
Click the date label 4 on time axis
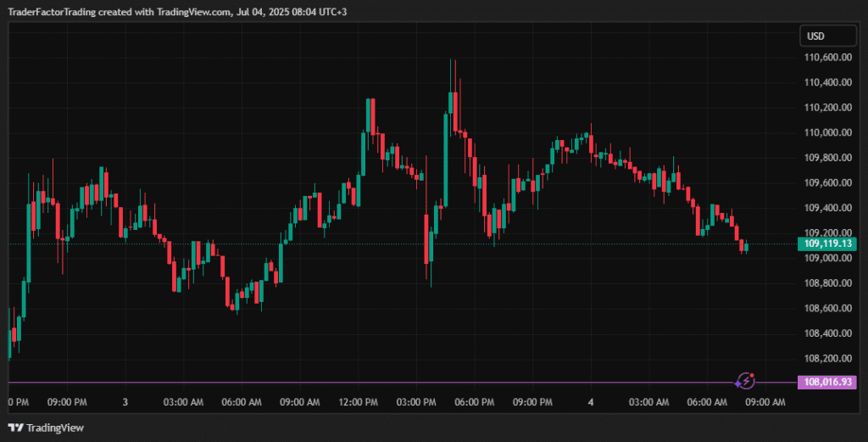click(591, 402)
